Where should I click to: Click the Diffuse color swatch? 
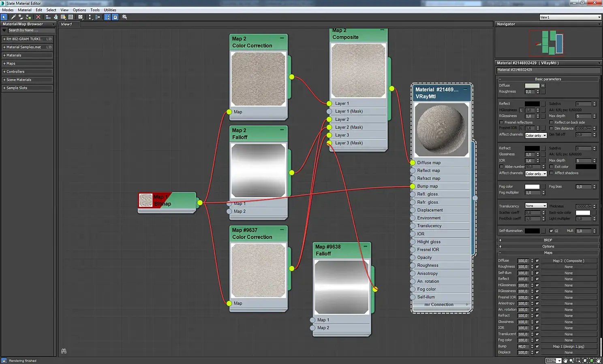coord(532,85)
